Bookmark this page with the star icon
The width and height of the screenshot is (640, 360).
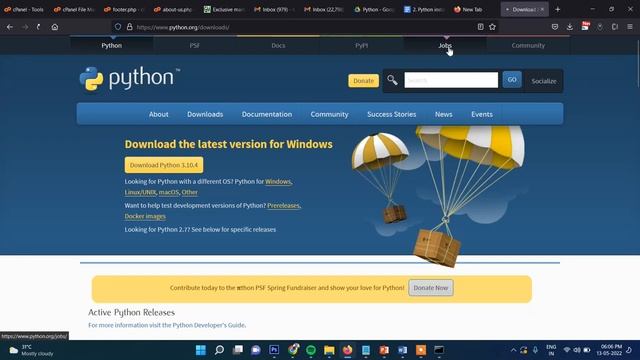coord(492,27)
